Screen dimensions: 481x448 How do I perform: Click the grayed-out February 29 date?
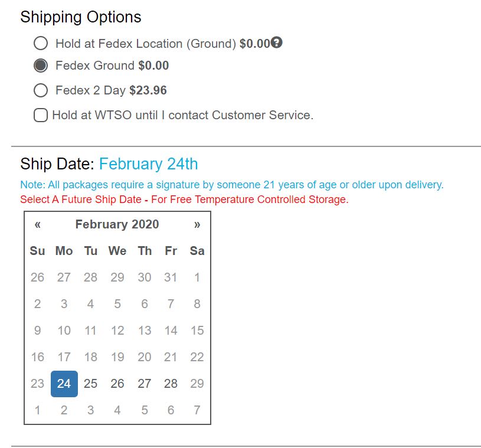pyautogui.click(x=197, y=384)
